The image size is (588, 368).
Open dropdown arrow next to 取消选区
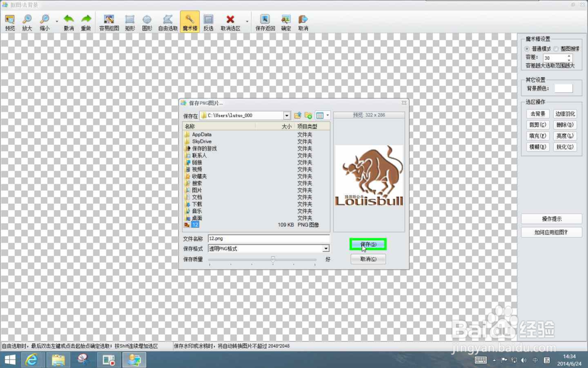tap(247, 21)
